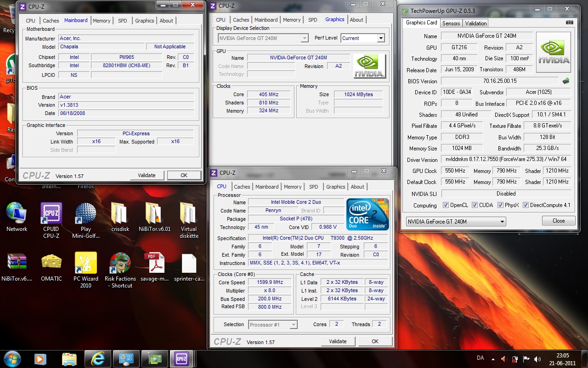
Task: Open Caches tab in Graphics CPU-Z window
Action: 241,20
